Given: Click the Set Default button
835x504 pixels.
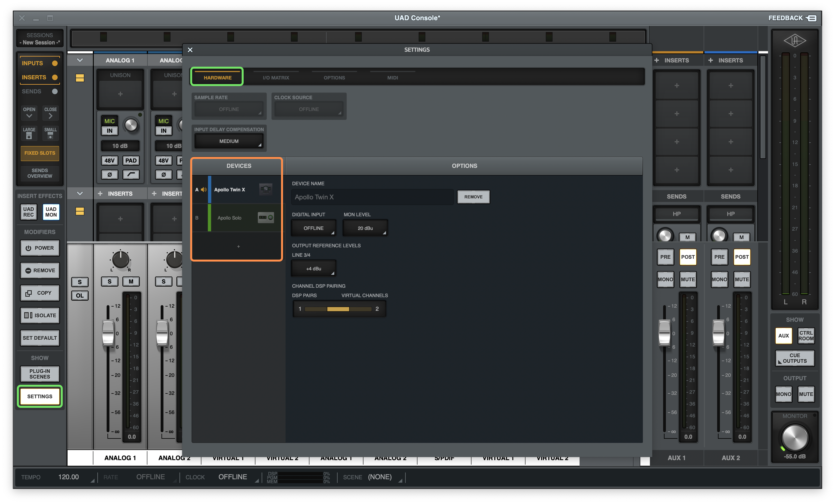Looking at the screenshot, I should (40, 338).
